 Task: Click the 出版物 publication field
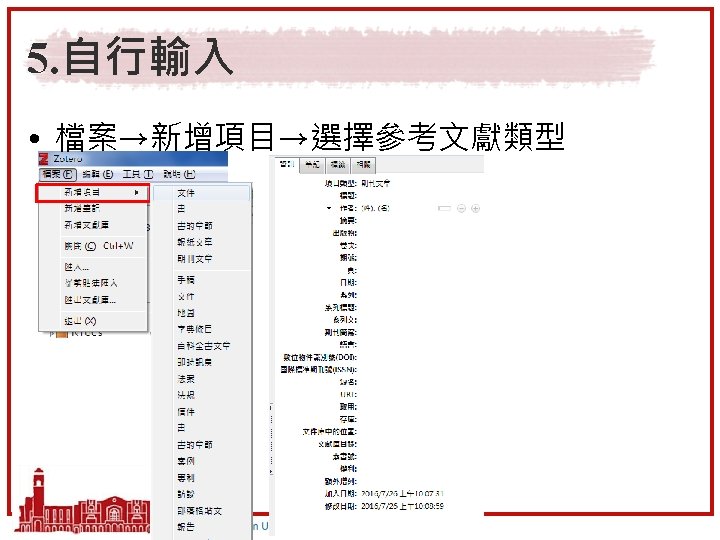pyautogui.click(x=420, y=233)
